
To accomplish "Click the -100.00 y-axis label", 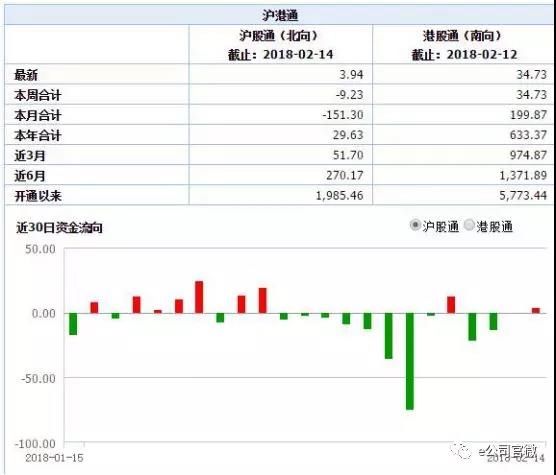I will (35, 443).
